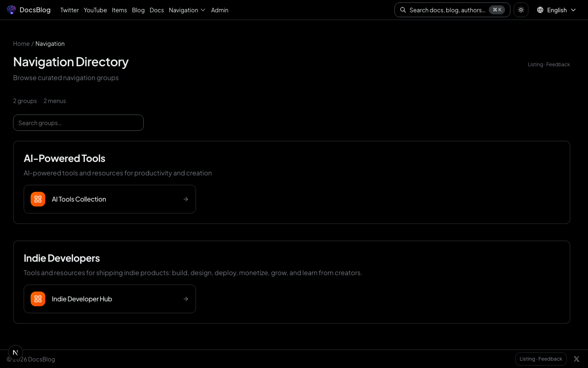Click the Indie Developer Hub grid icon
The width and height of the screenshot is (588, 368).
coord(38,299)
